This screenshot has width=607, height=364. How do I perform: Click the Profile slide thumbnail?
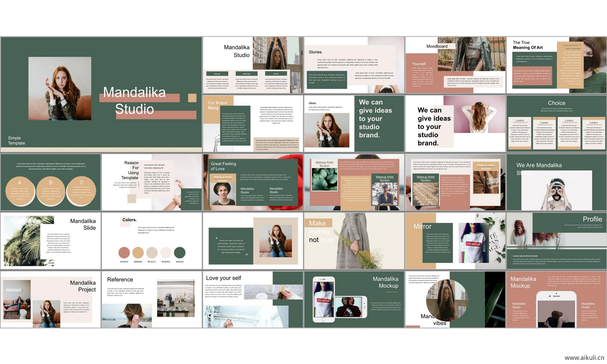pyautogui.click(x=556, y=241)
